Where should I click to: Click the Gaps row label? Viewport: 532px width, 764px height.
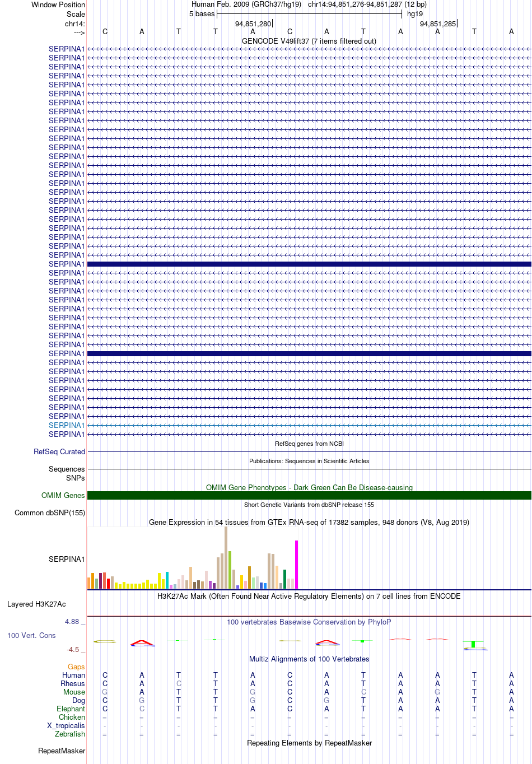(76, 667)
